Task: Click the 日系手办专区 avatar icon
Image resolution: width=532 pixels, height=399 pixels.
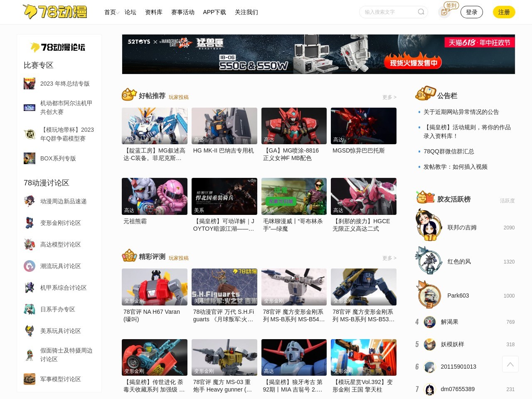Action: point(30,309)
